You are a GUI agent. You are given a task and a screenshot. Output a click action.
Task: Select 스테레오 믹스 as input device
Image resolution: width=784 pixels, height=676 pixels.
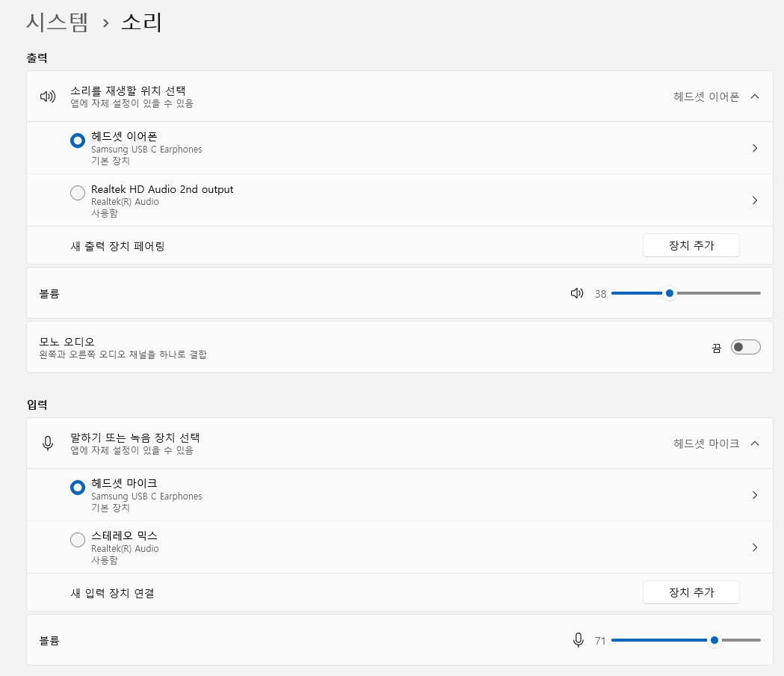pyautogui.click(x=77, y=539)
